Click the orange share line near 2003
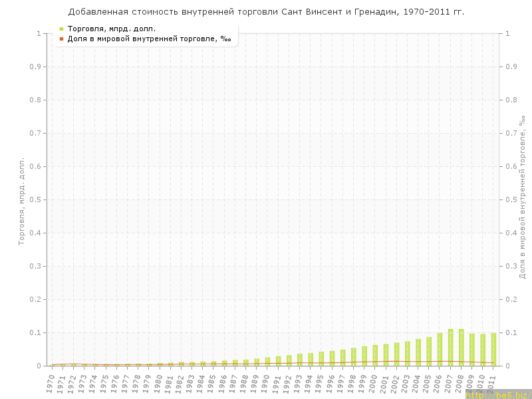532x399 pixels. (x=407, y=361)
